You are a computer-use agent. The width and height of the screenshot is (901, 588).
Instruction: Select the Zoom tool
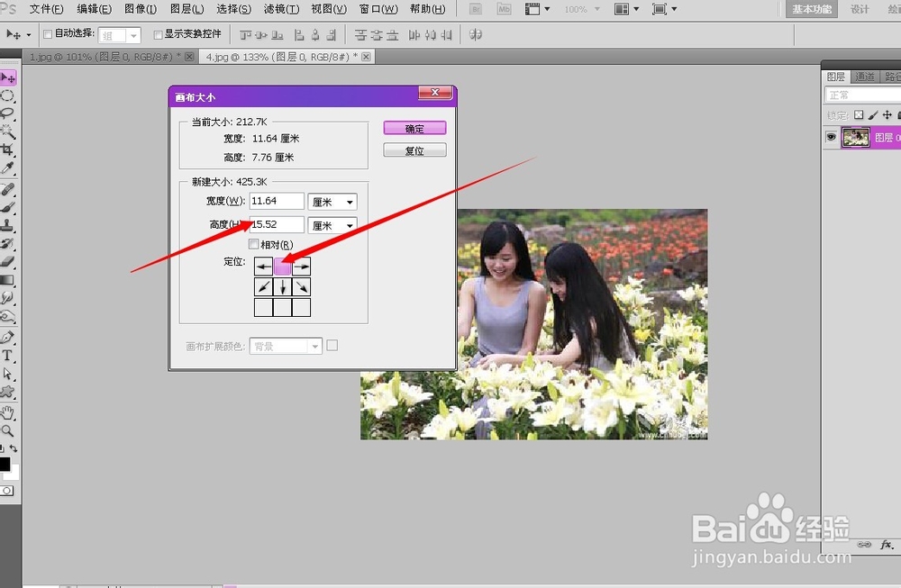tap(7, 430)
